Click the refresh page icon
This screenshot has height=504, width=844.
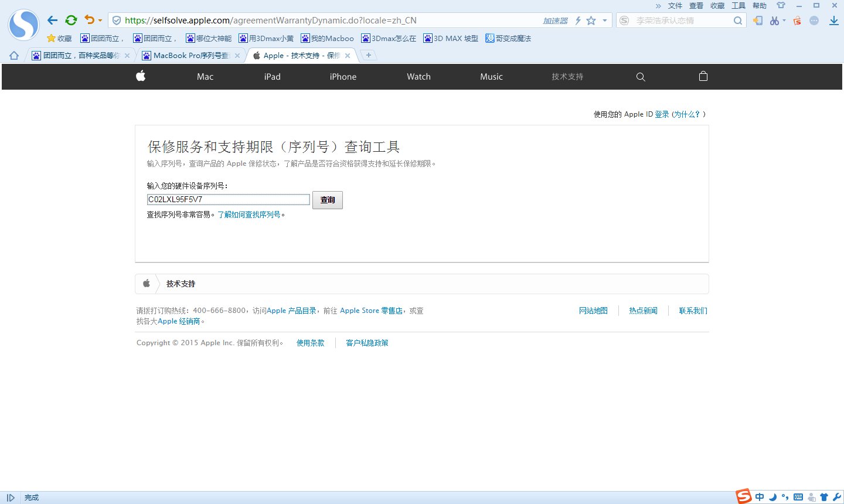click(x=71, y=19)
